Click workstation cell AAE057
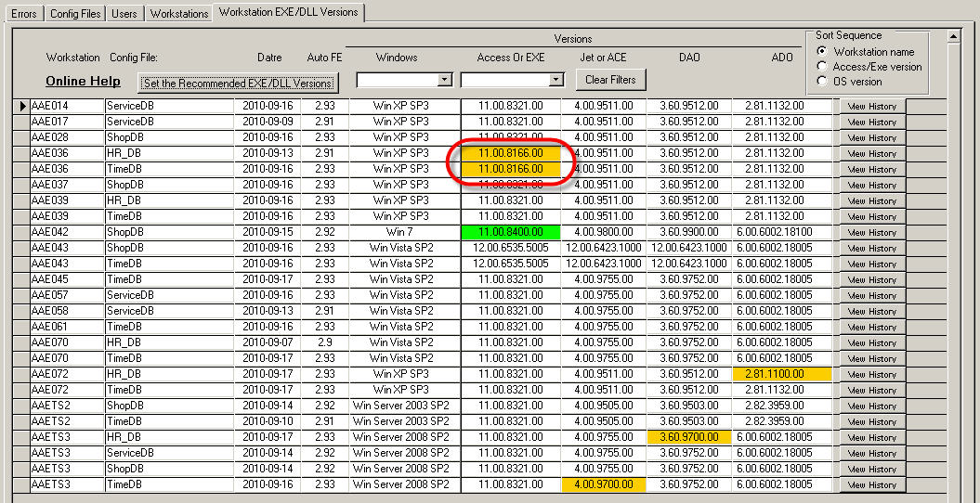 [x=67, y=295]
